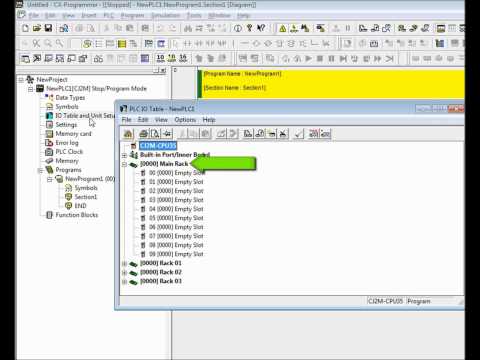Click the Save floppy disk icon
The image size is (480, 360).
(48, 28)
